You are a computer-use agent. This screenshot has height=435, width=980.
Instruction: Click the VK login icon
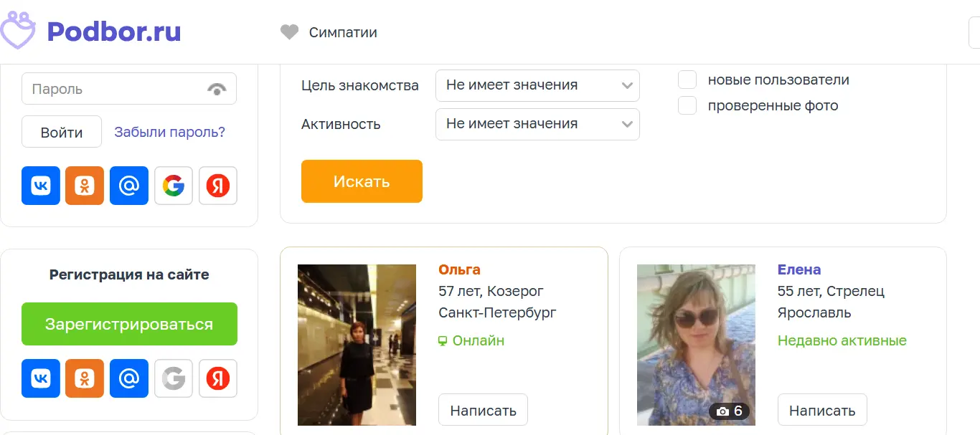[x=41, y=186]
